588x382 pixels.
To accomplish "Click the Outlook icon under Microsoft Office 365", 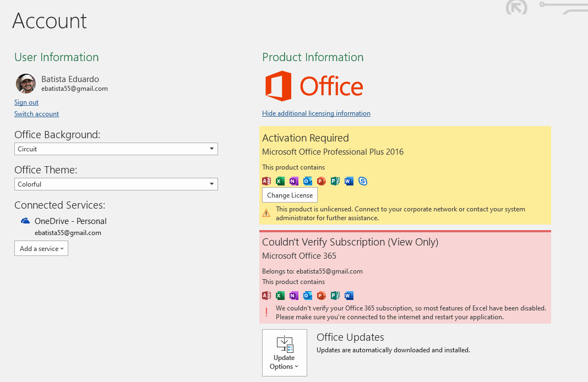I will click(x=308, y=296).
